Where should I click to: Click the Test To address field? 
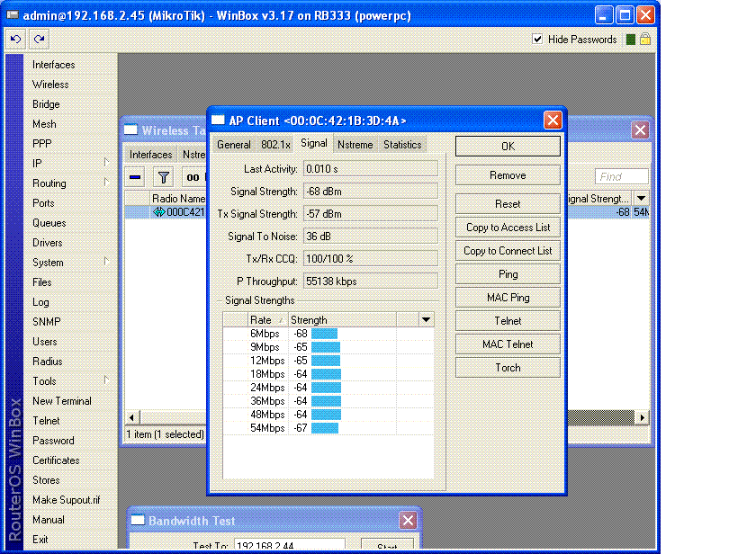289,544
